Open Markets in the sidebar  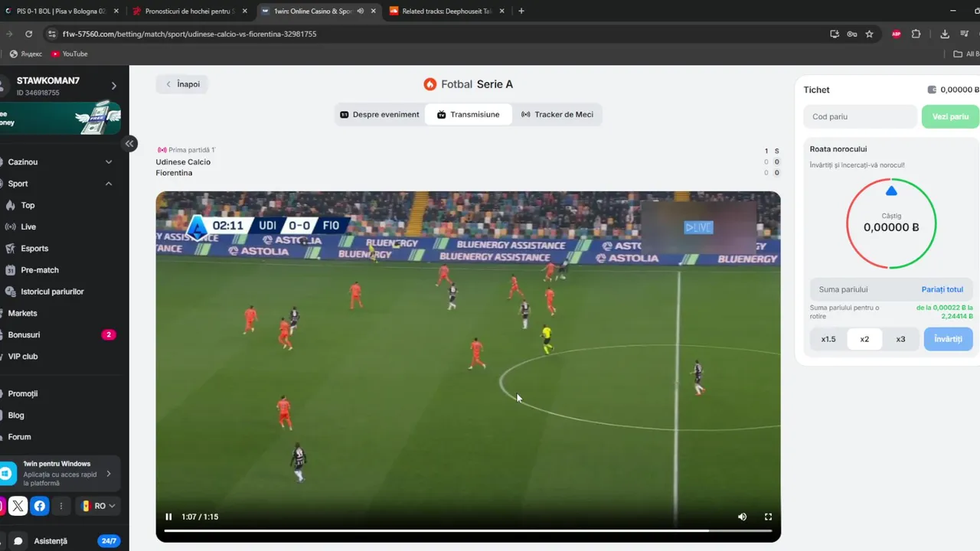pyautogui.click(x=22, y=313)
